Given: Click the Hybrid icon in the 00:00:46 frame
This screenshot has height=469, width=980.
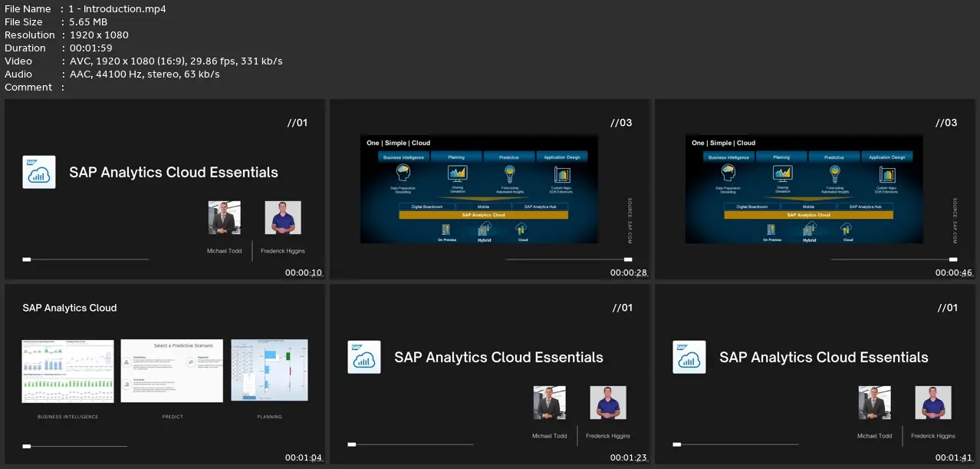Looking at the screenshot, I should (810, 230).
